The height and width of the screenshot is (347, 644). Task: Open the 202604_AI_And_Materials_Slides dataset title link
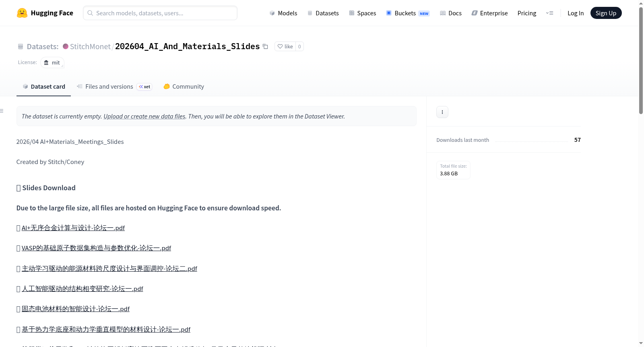(x=187, y=46)
